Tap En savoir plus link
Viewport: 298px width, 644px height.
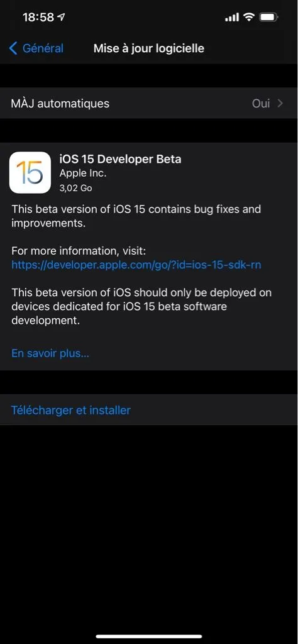(x=50, y=353)
